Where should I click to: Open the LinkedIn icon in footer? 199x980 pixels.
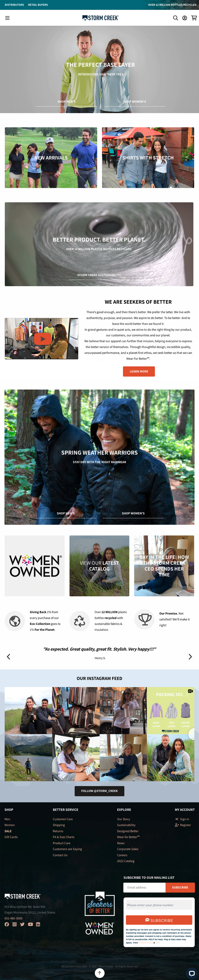(38, 924)
